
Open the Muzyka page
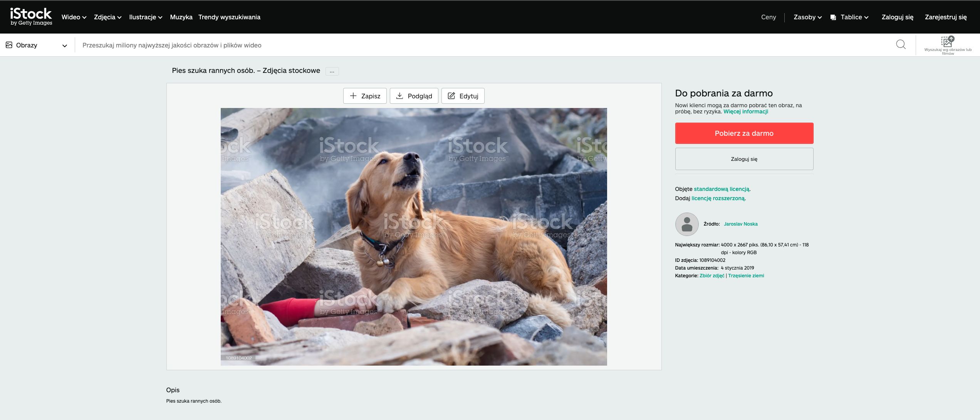point(181,17)
